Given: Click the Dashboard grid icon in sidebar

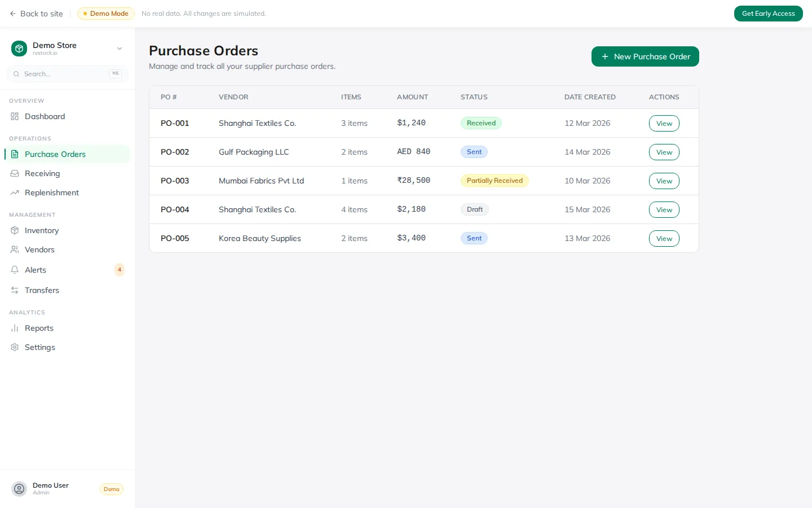Looking at the screenshot, I should point(15,116).
